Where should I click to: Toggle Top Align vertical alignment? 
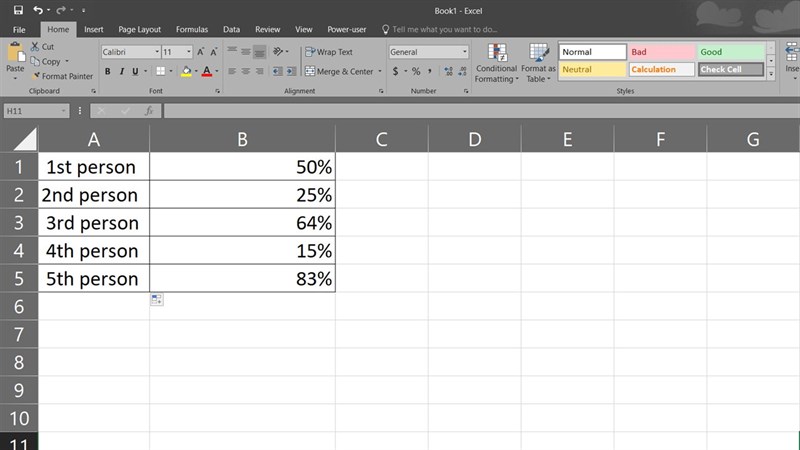point(232,51)
